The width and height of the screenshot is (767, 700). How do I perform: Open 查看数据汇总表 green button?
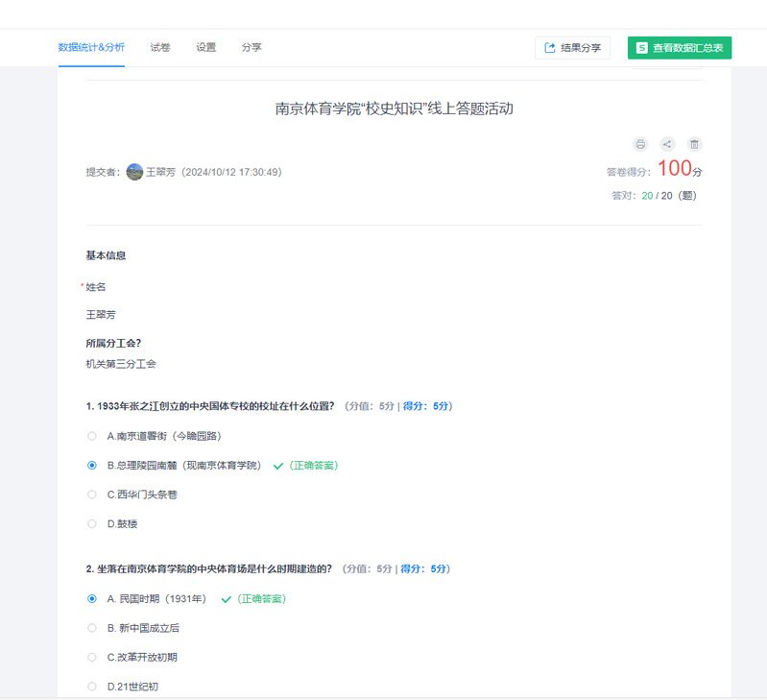point(680,47)
